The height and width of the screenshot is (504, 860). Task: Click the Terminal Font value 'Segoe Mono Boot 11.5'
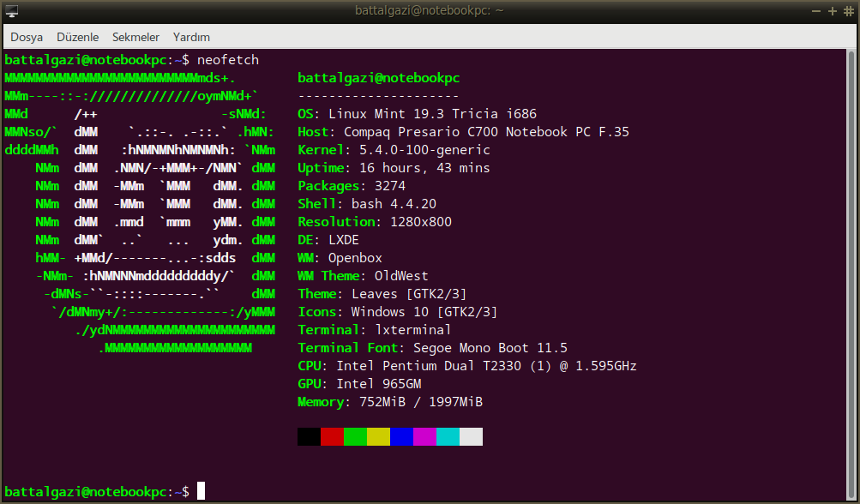pyautogui.click(x=490, y=348)
